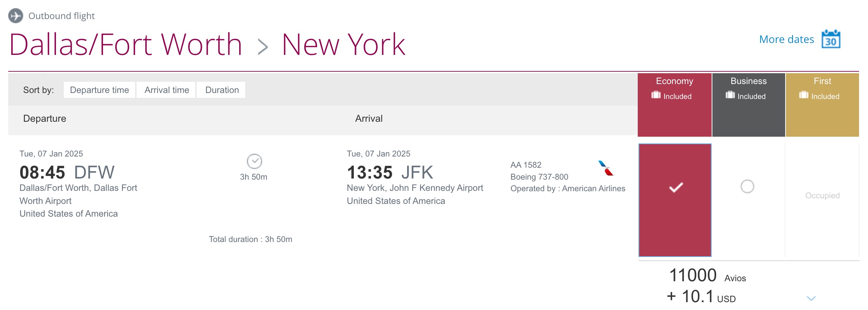Sort flights by Duration
This screenshot has height=310, width=868.
coord(221,90)
